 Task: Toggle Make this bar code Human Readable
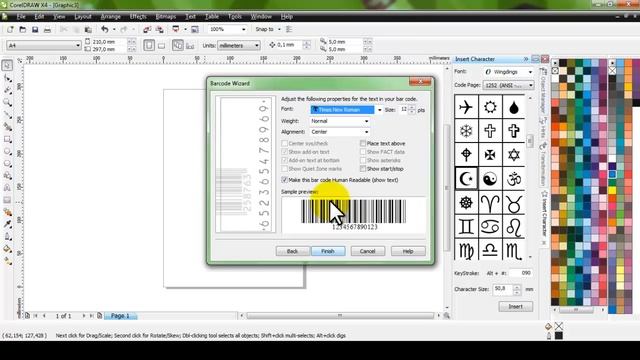[284, 180]
